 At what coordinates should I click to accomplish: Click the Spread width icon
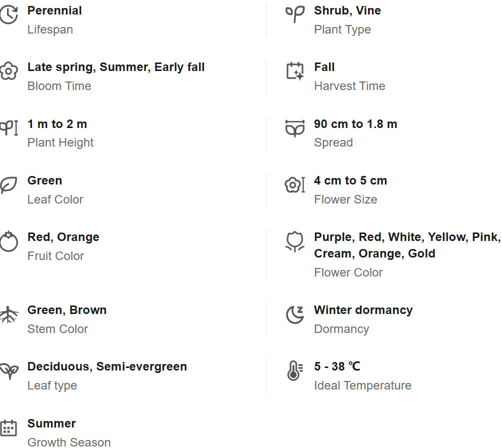point(295,128)
